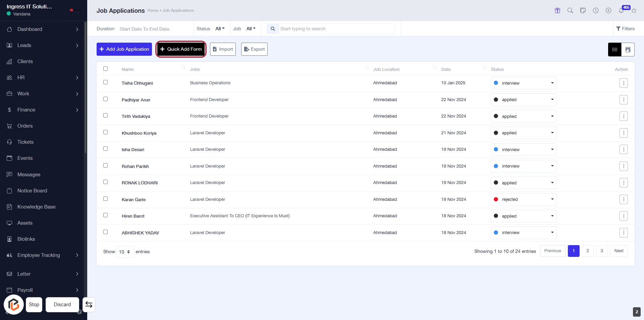This screenshot has width=644, height=320.
Task: Check the select-all checkbox in table header
Action: coord(105,69)
